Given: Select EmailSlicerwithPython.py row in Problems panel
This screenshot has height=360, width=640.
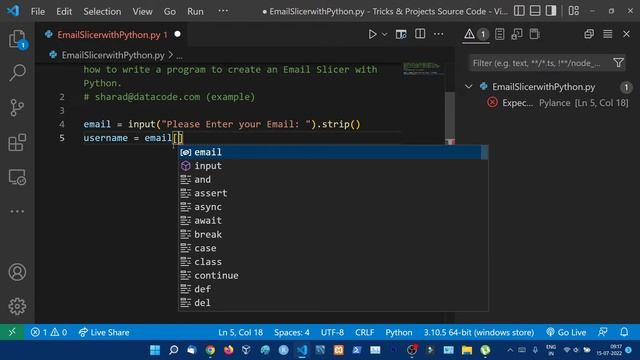Looking at the screenshot, I should pyautogui.click(x=548, y=87).
